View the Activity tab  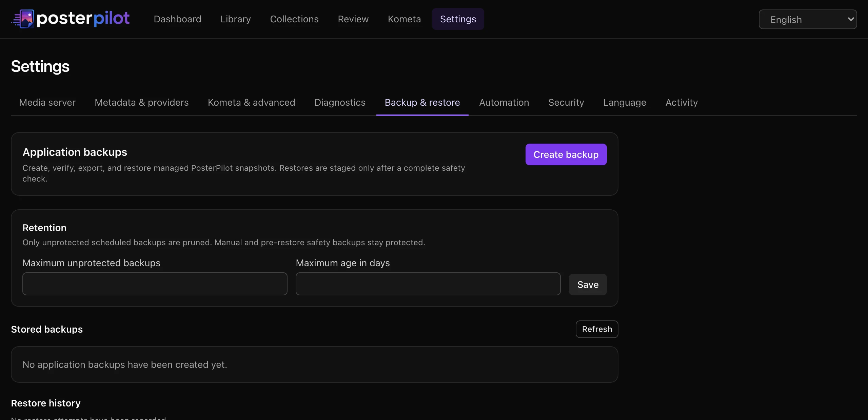tap(682, 102)
